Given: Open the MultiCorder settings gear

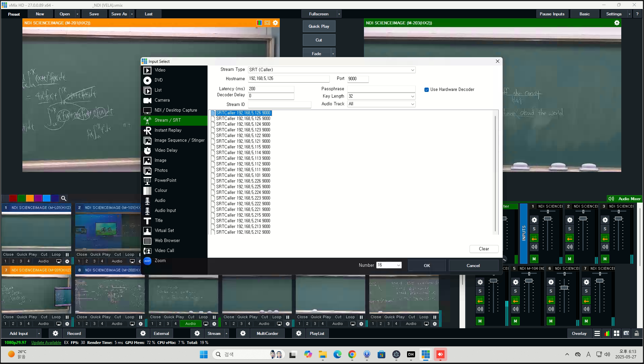Looking at the screenshot, I should [x=243, y=333].
